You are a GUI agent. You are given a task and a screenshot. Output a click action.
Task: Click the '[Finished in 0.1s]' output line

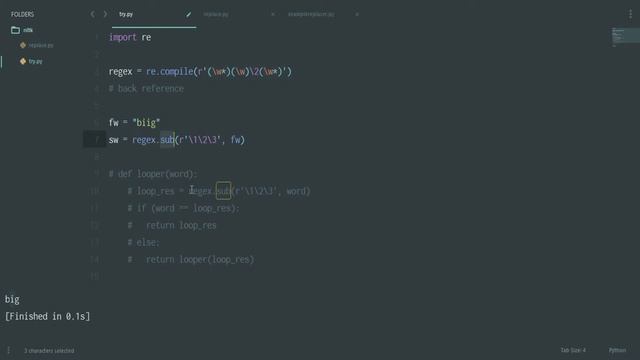click(47, 316)
